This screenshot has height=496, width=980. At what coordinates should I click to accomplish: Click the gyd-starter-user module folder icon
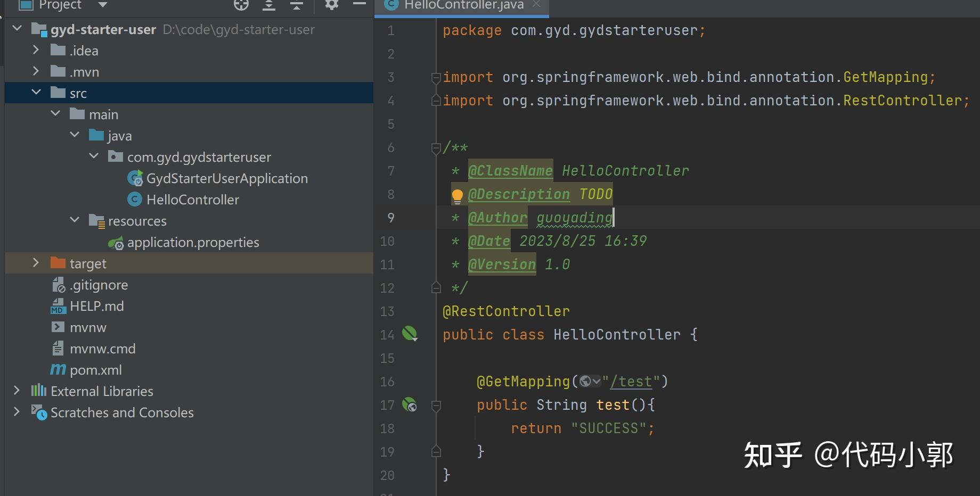(x=39, y=29)
